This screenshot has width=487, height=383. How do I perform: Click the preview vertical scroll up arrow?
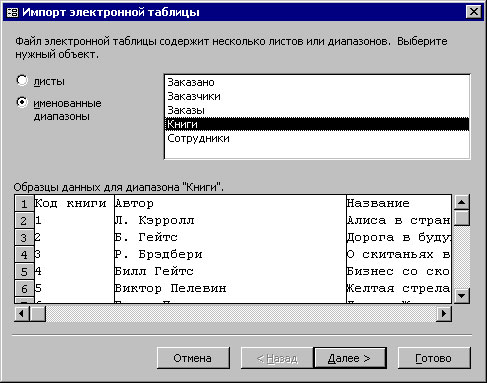(x=462, y=202)
